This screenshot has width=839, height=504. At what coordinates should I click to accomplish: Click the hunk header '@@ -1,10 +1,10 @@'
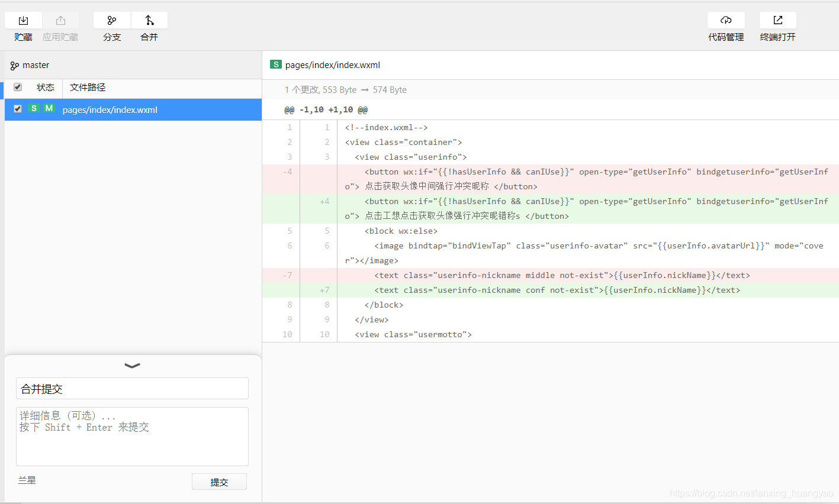tap(326, 109)
